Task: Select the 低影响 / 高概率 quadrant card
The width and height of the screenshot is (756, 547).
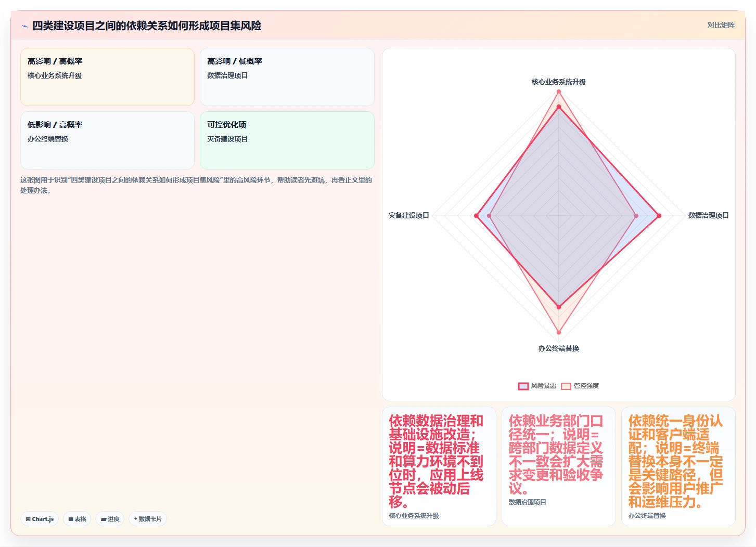Action: [x=107, y=140]
